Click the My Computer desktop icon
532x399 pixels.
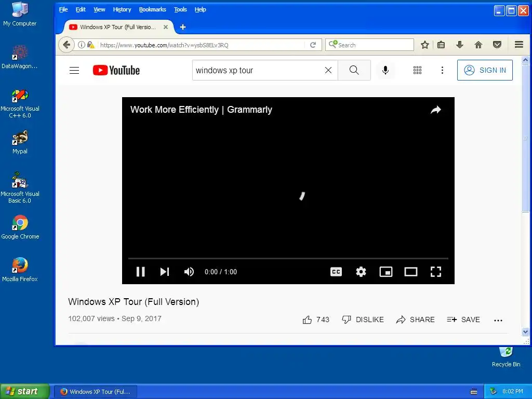coord(20,14)
